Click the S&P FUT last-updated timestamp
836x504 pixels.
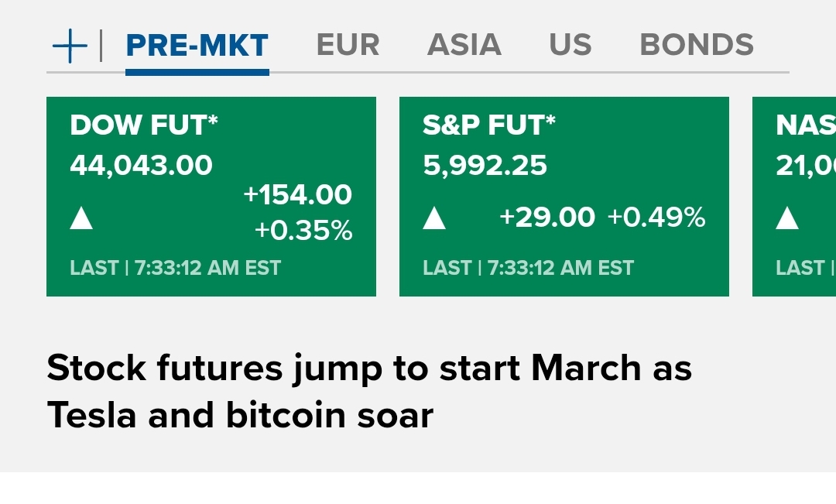point(529,268)
